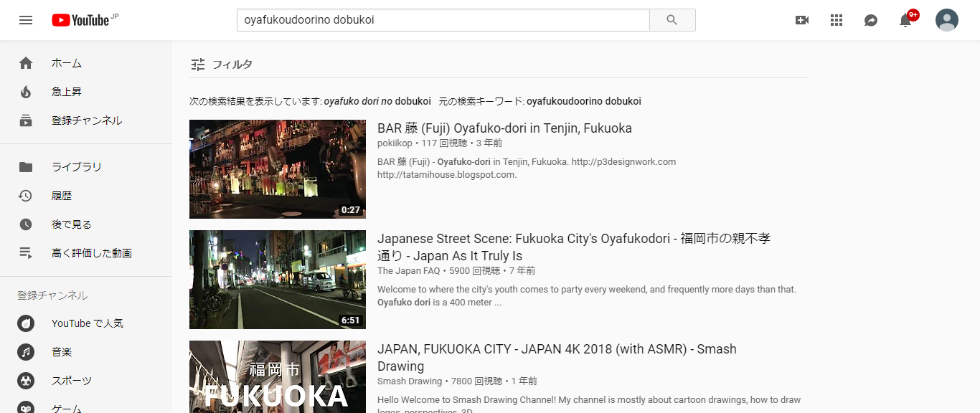Open Japanese Street Scene Oyafukodori video title
This screenshot has height=413, width=980.
574,247
